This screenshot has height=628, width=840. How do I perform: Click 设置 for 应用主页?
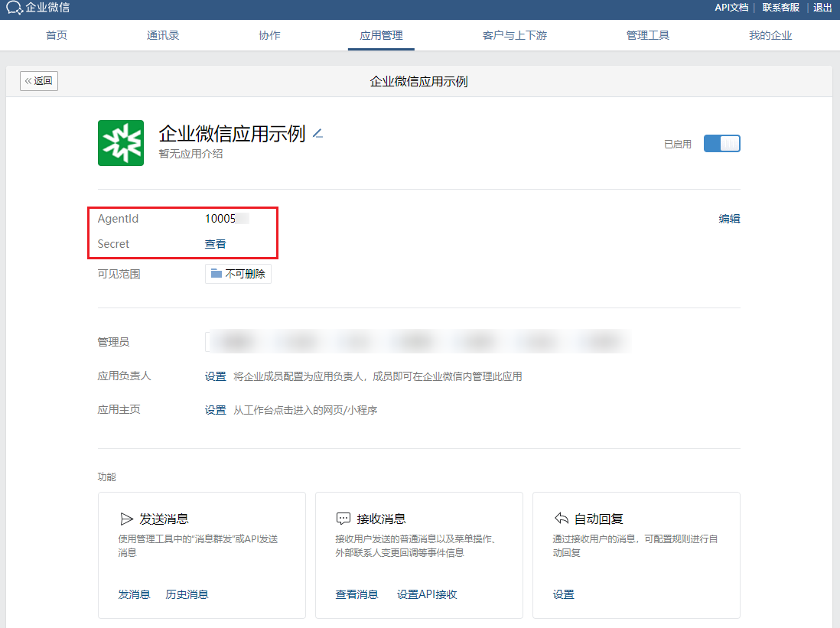(216, 410)
